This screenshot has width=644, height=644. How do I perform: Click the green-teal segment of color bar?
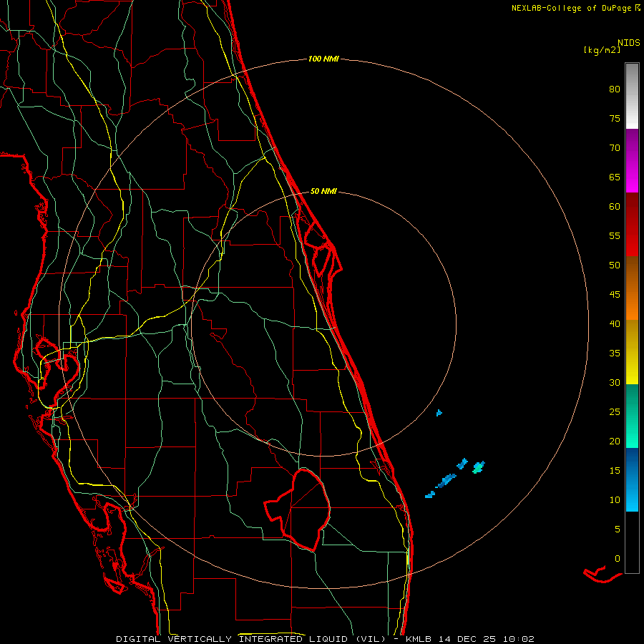point(632,416)
